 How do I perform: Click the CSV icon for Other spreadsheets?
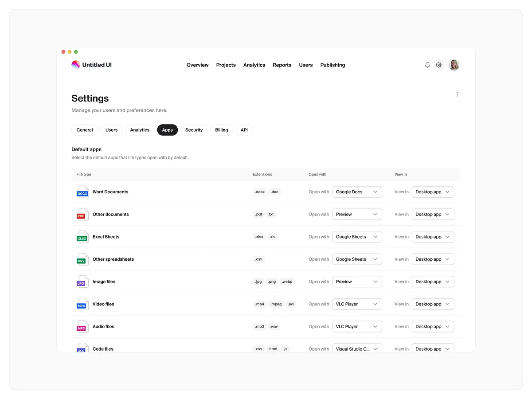82,259
